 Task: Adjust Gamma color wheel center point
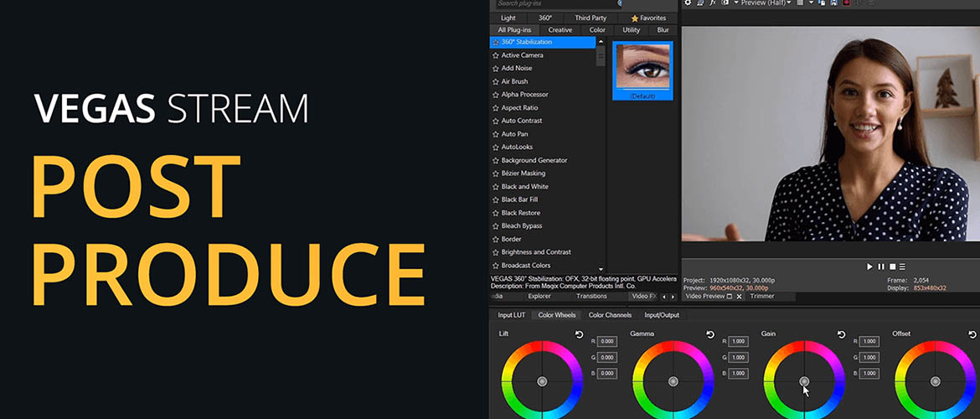point(673,381)
